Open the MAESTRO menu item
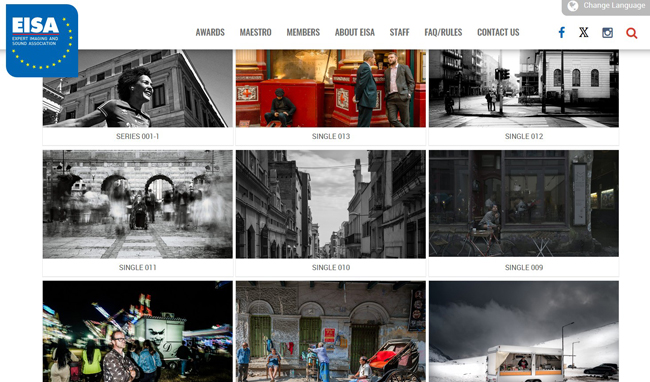Screen dimensions: 650x382 click(255, 32)
